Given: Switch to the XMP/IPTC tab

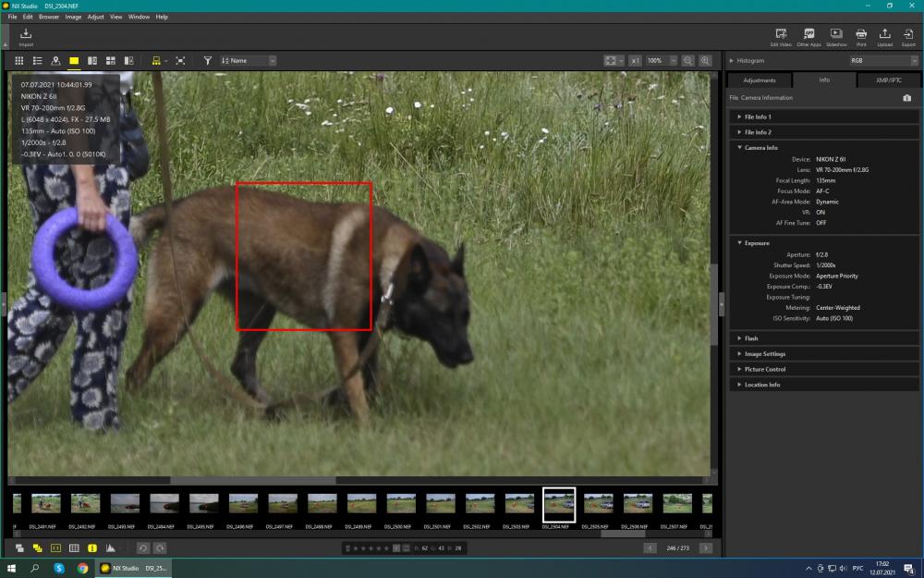Looking at the screenshot, I should [x=888, y=80].
